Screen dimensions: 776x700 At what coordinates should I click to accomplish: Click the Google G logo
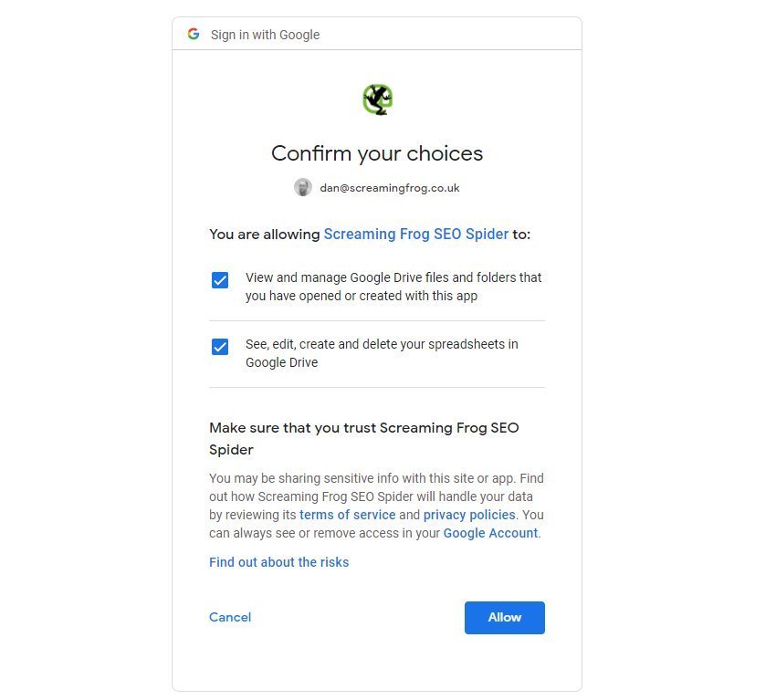pyautogui.click(x=194, y=35)
